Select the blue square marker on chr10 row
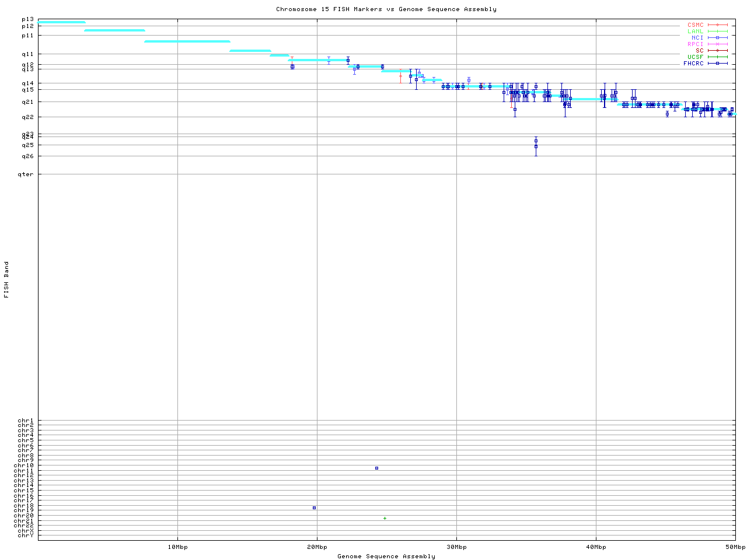 tap(376, 468)
